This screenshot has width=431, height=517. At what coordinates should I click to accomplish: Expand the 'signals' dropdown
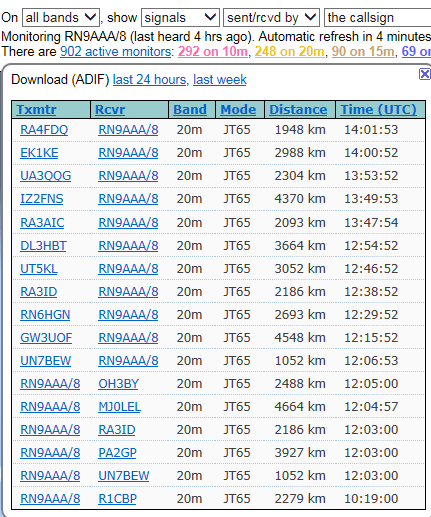(180, 18)
